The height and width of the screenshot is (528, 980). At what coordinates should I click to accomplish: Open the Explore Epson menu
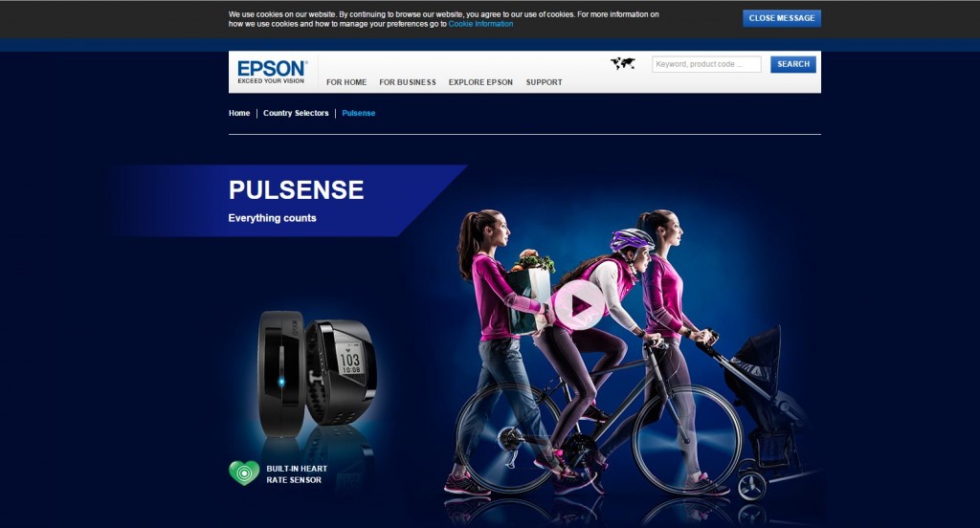(x=480, y=82)
